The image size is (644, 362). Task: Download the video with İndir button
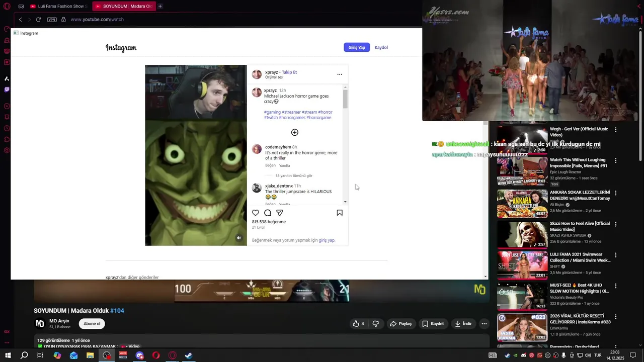[x=463, y=324]
